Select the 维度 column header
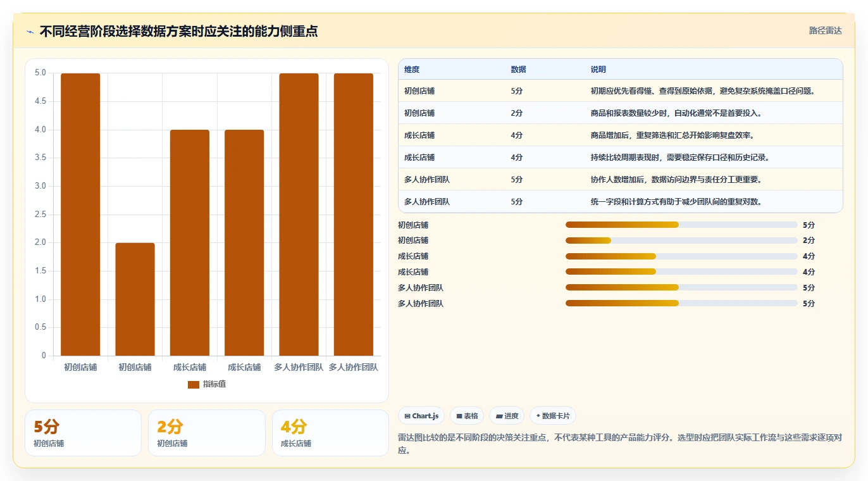This screenshot has width=868, height=481. [412, 69]
